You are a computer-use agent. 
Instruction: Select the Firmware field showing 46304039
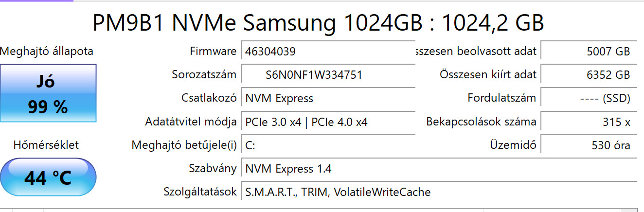(328, 52)
